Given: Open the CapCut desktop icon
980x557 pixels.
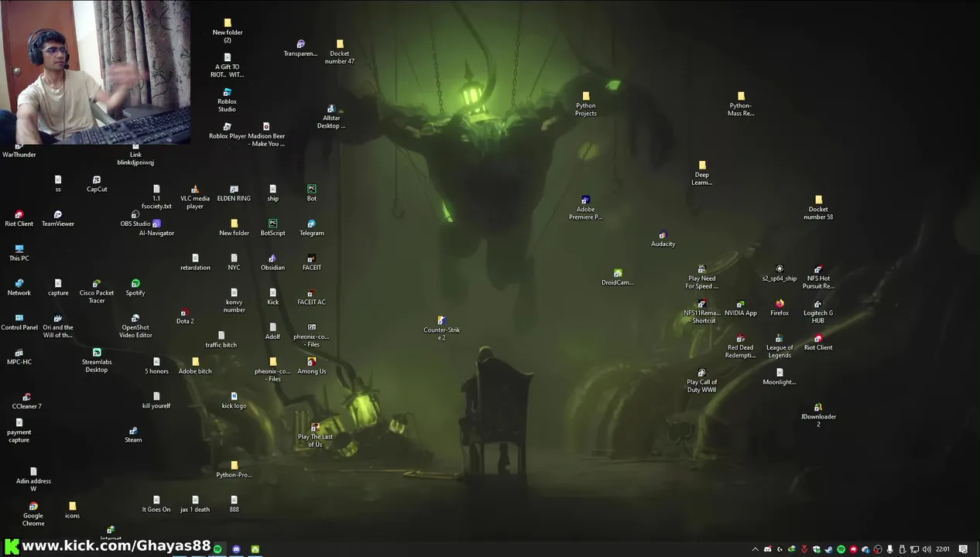Looking at the screenshot, I should coord(97,184).
